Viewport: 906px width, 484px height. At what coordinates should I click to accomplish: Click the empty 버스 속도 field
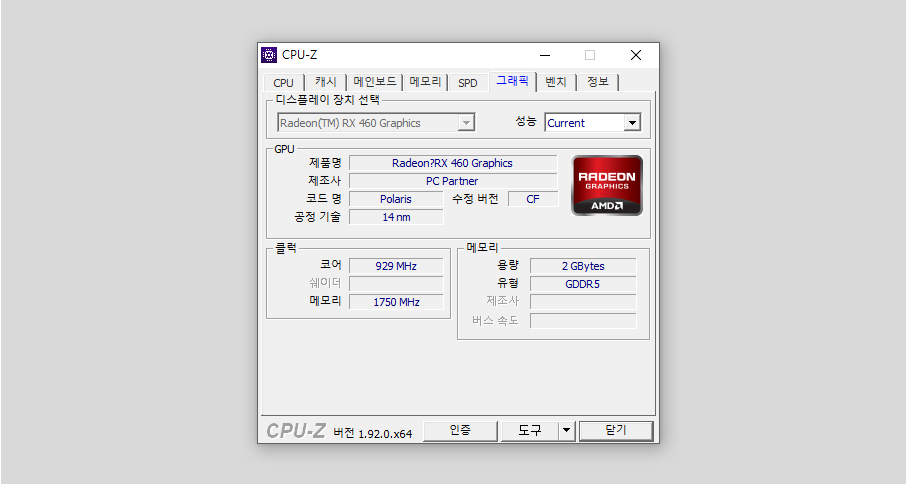click(x=583, y=321)
